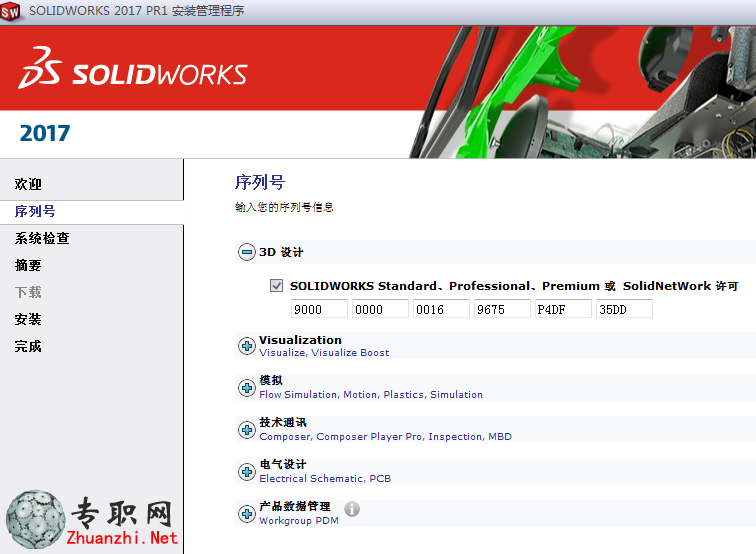Screen dimensions: 756x554
Task: Expand the Visualization section
Action: [247, 346]
